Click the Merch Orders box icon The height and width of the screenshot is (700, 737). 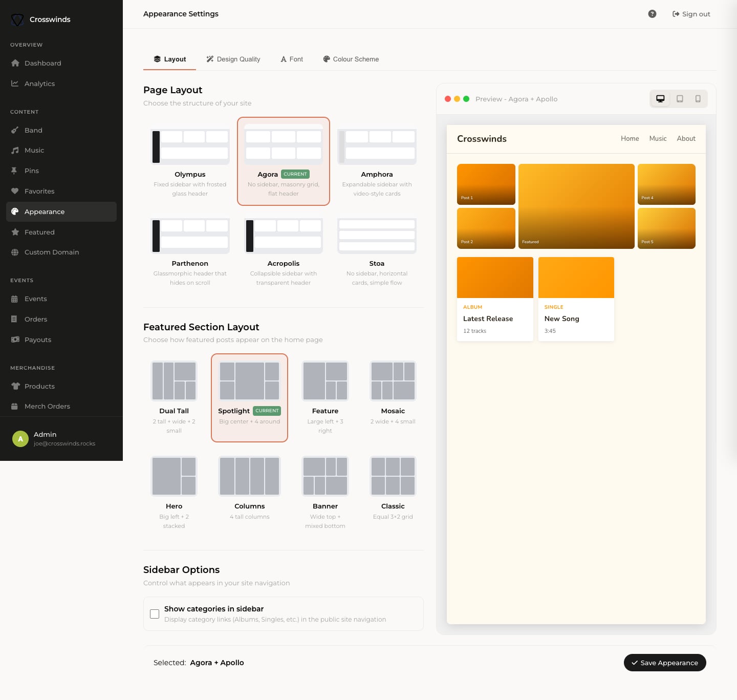click(14, 407)
